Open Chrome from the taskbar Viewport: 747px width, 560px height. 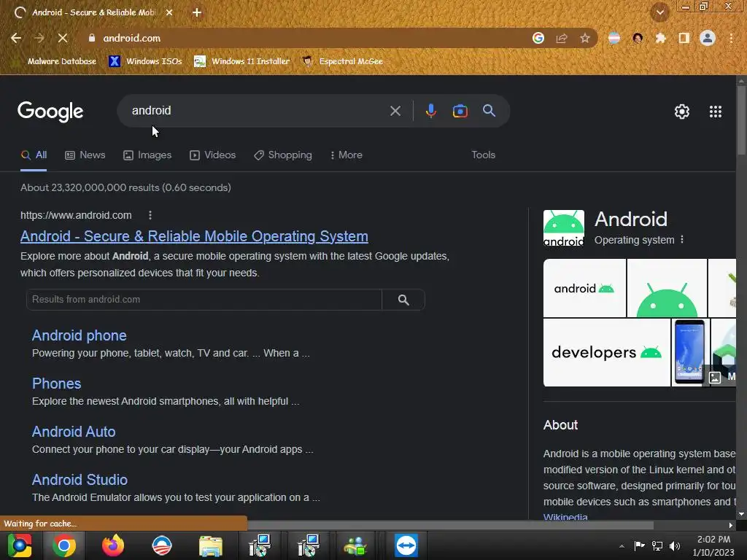64,545
